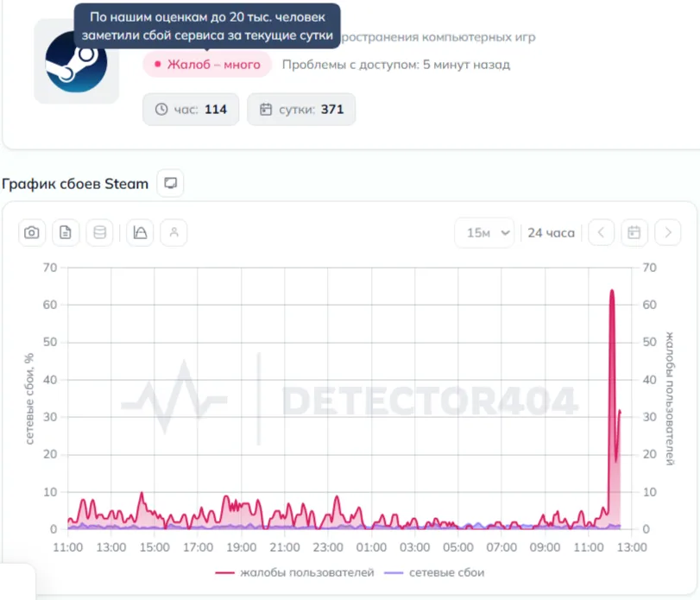
Task: Click the час: 114 counter chip
Action: [x=191, y=110]
